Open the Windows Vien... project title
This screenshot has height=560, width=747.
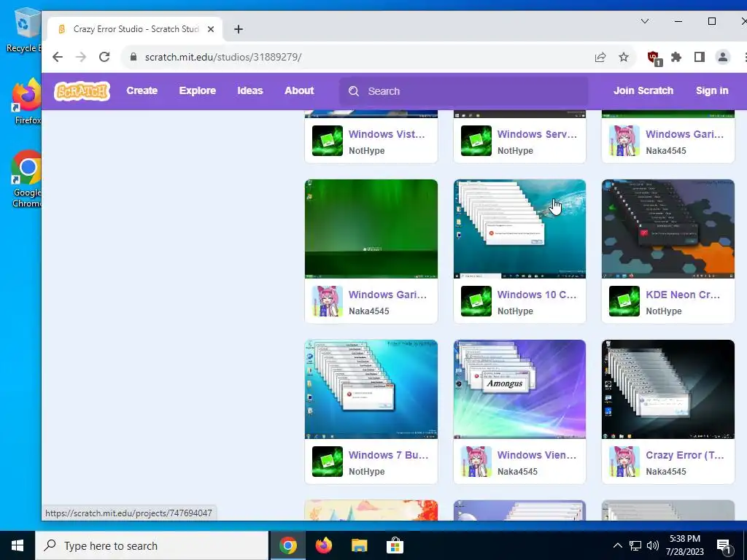537,455
